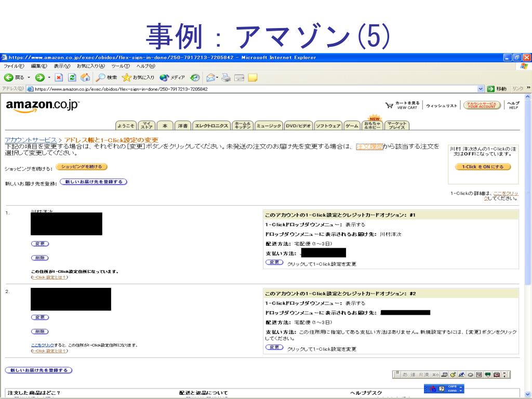Open Favorites (お気に入り) star button
The image size is (532, 399).
pos(138,78)
